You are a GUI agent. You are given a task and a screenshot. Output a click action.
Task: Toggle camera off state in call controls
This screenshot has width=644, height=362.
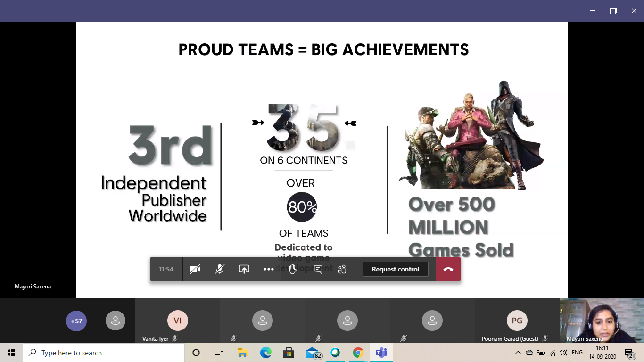(195, 269)
